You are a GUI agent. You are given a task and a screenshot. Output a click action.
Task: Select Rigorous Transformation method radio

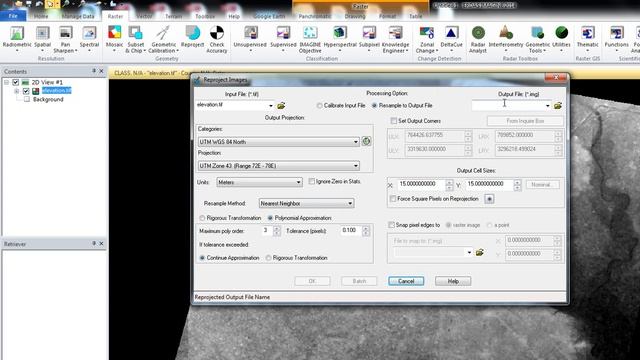(202, 218)
